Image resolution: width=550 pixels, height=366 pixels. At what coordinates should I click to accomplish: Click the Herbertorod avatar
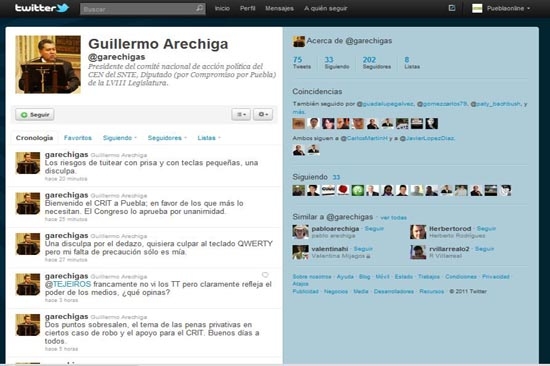418,232
